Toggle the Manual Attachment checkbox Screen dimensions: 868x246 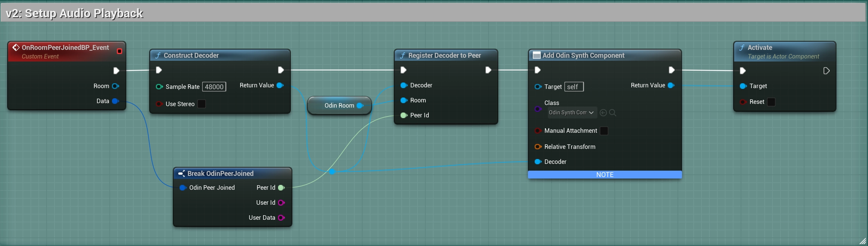[604, 130]
